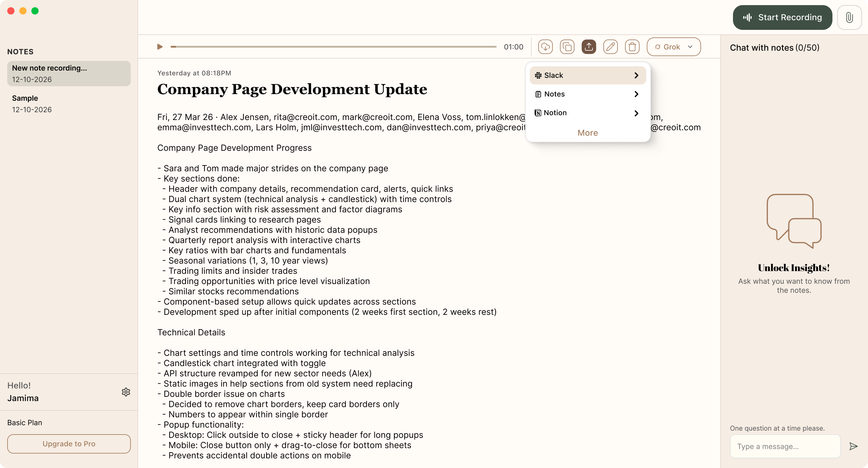The image size is (868, 468).
Task: Click the 'Similar stocks recommendations' line
Action: pyautogui.click(x=233, y=291)
